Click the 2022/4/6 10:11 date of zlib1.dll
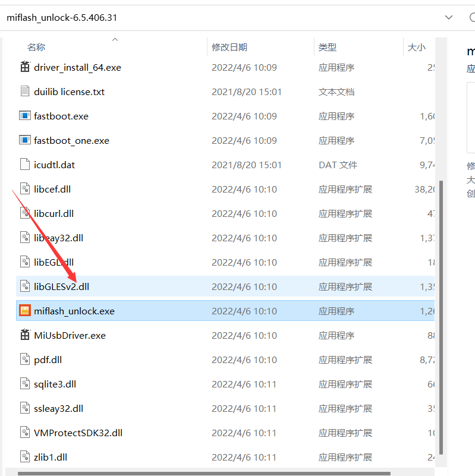Image resolution: width=475 pixels, height=476 pixels. point(244,457)
